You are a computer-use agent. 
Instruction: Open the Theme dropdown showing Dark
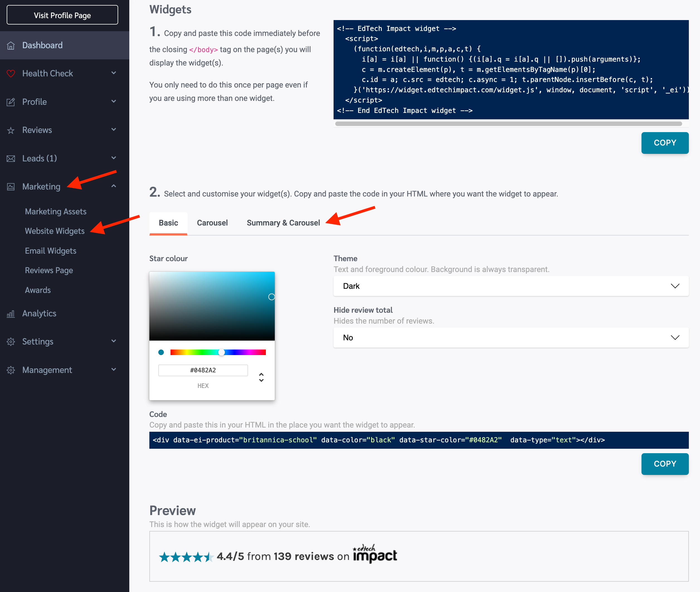511,286
